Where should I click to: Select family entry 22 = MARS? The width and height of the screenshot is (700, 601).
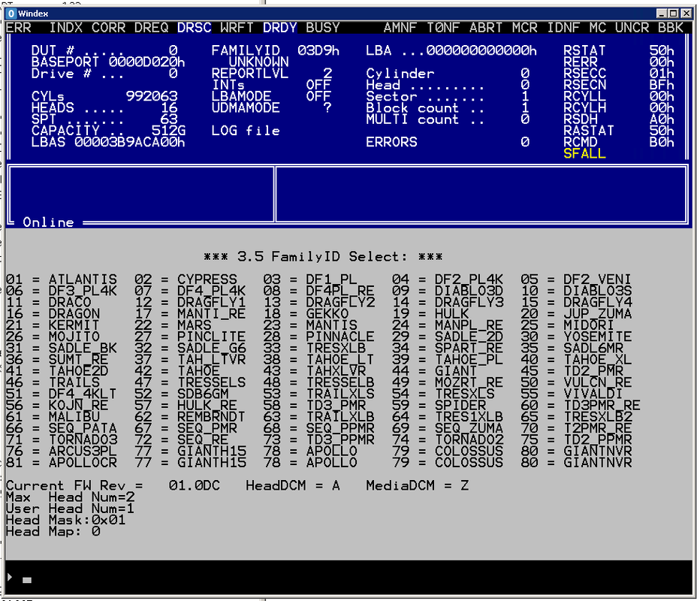pos(173,325)
